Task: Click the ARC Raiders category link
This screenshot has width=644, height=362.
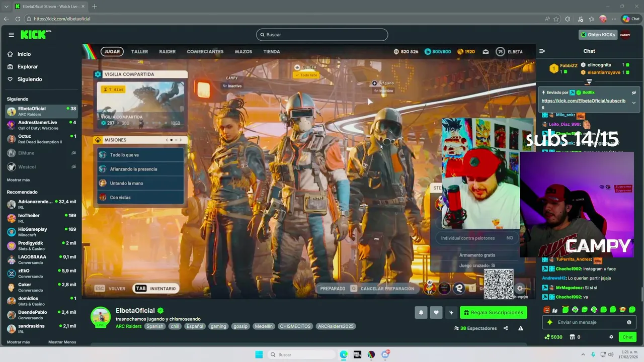Action: [128, 326]
